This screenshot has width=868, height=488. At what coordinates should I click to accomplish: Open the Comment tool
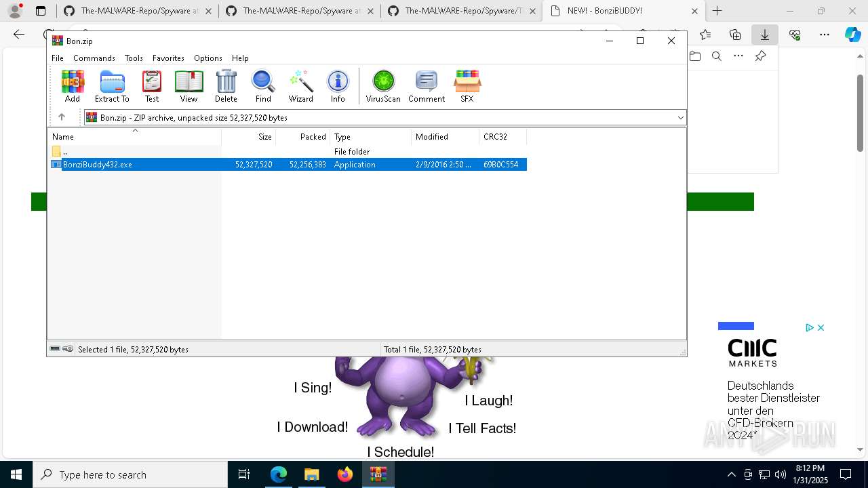point(427,86)
